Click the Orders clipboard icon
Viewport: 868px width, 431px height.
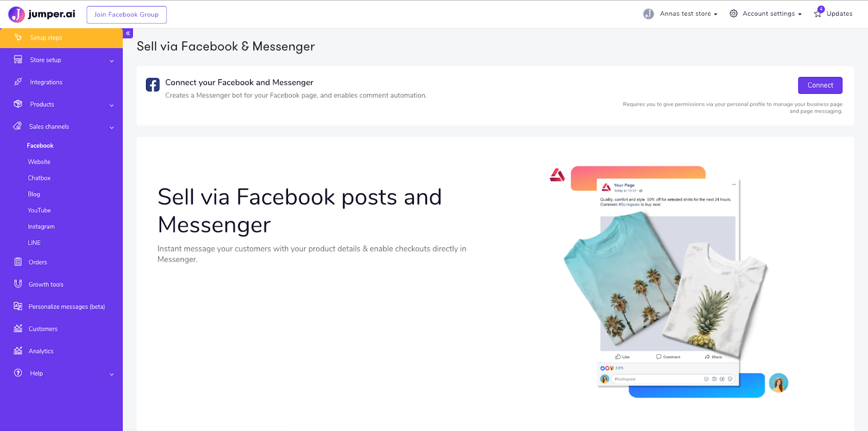tap(18, 262)
